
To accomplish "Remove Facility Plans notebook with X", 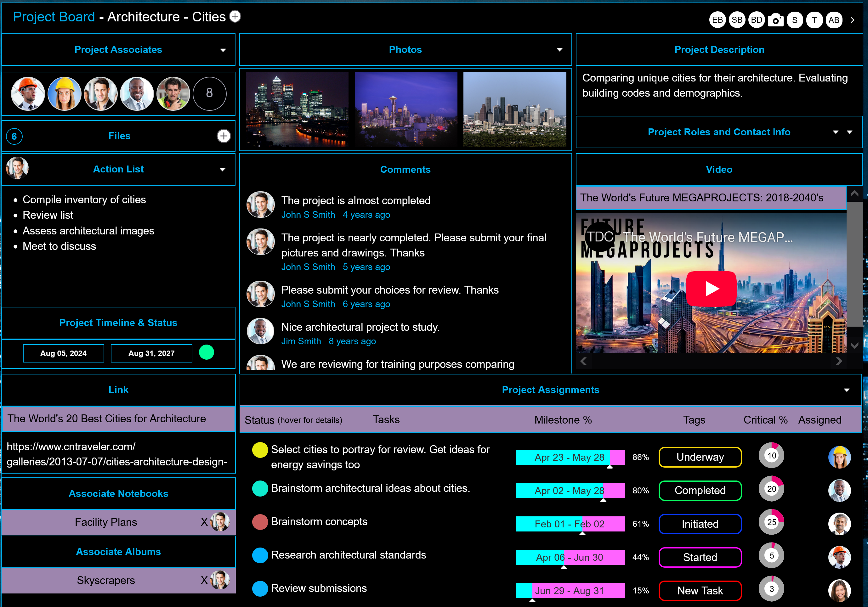I will [204, 522].
